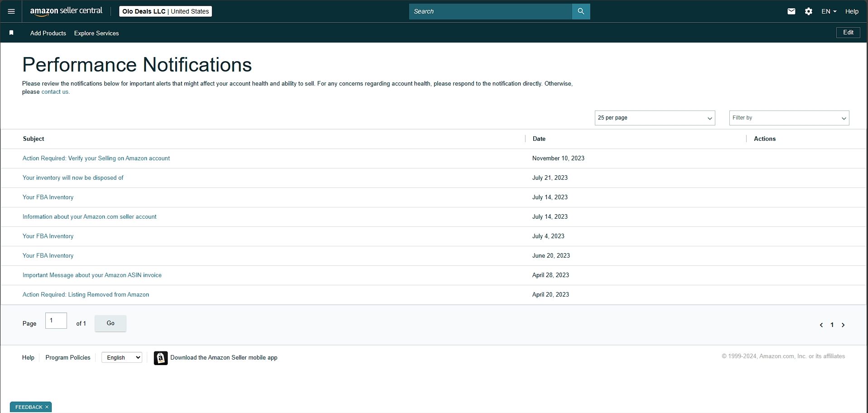
Task: Click the search magnifier button
Action: 581,11
